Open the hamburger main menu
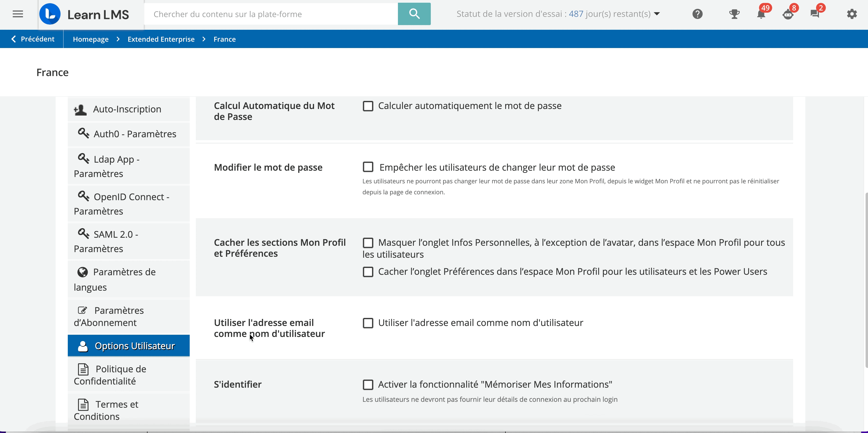The width and height of the screenshot is (868, 433). tap(18, 14)
